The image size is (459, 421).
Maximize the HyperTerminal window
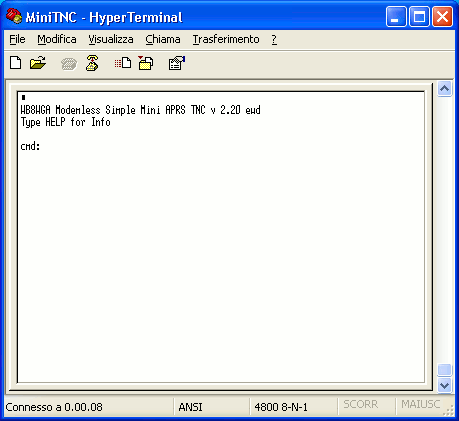(x=419, y=16)
